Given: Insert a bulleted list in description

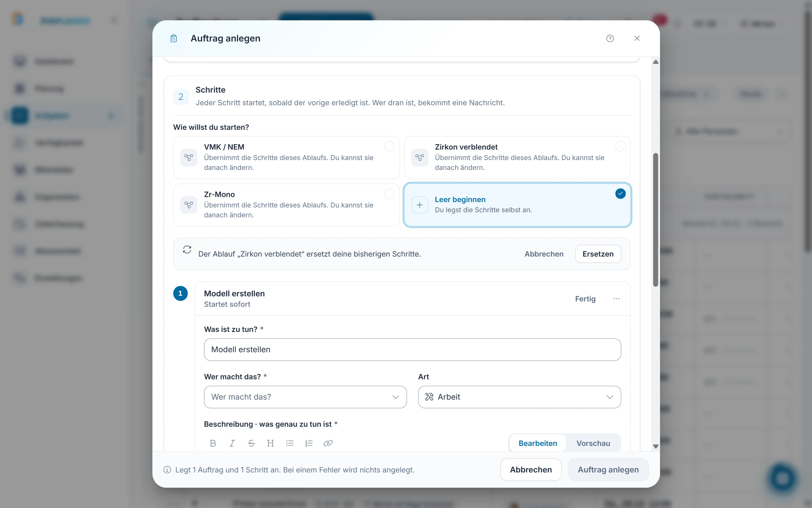Looking at the screenshot, I should coord(290,443).
